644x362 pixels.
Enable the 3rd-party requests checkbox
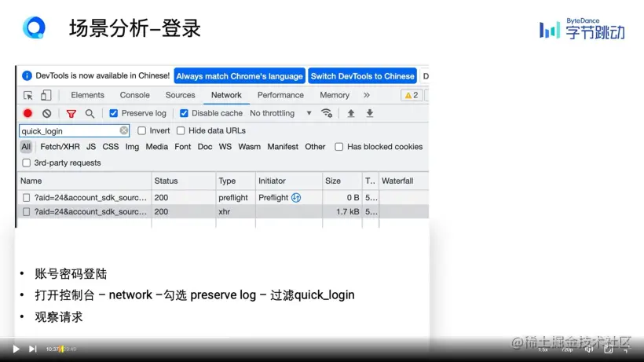click(26, 163)
